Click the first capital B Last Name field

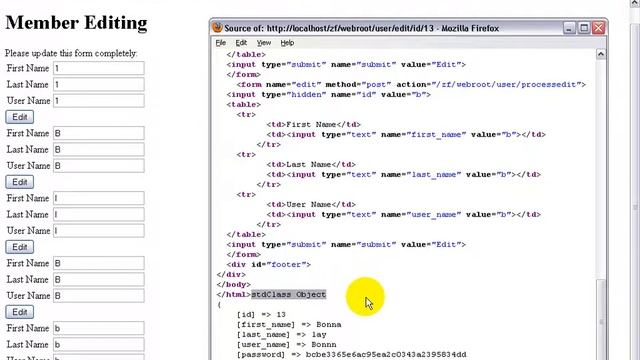99,149
